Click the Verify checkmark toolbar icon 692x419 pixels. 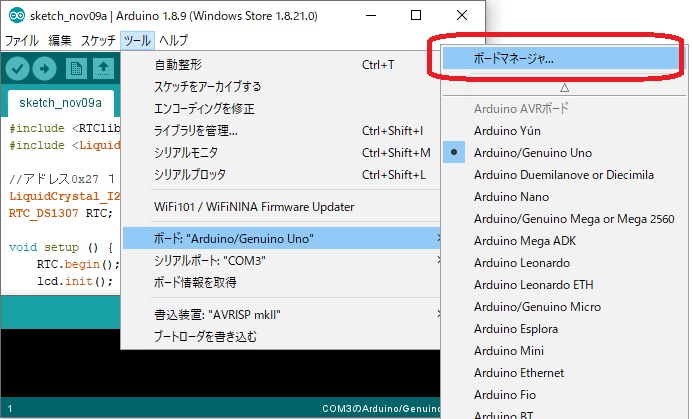tap(17, 68)
